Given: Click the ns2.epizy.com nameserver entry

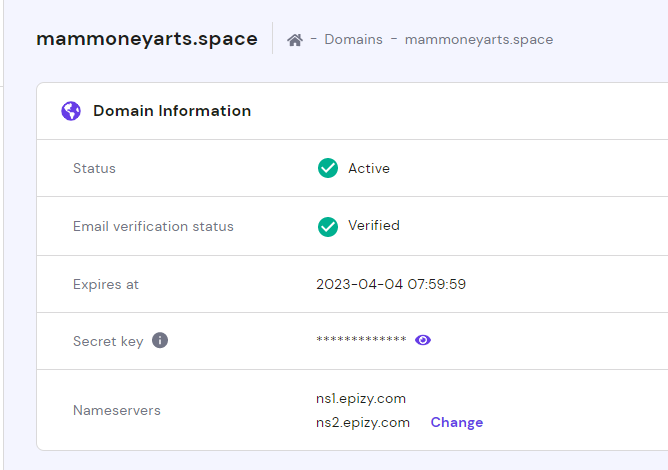Looking at the screenshot, I should (363, 422).
